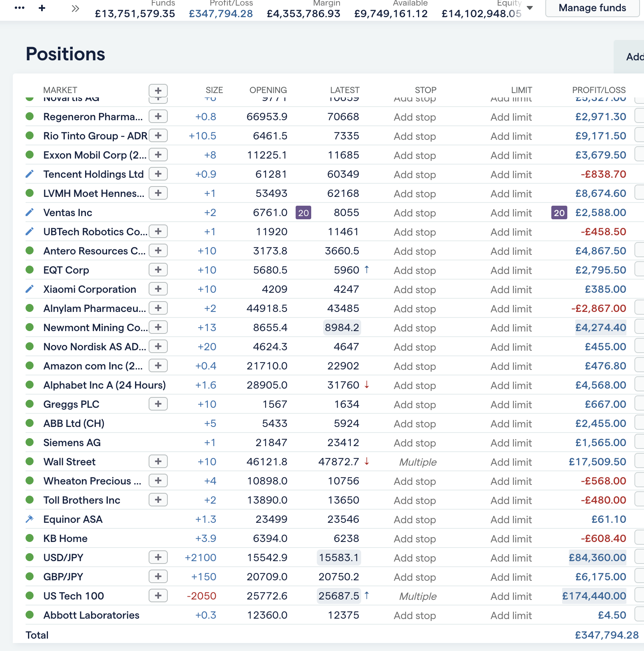Click the plus button for Wall Street

(x=158, y=462)
